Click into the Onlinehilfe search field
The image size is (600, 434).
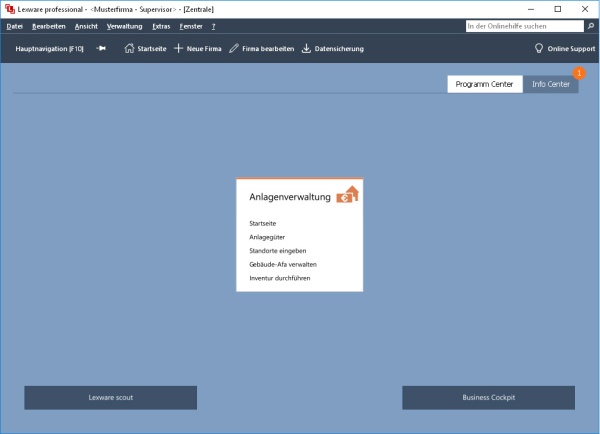click(525, 26)
